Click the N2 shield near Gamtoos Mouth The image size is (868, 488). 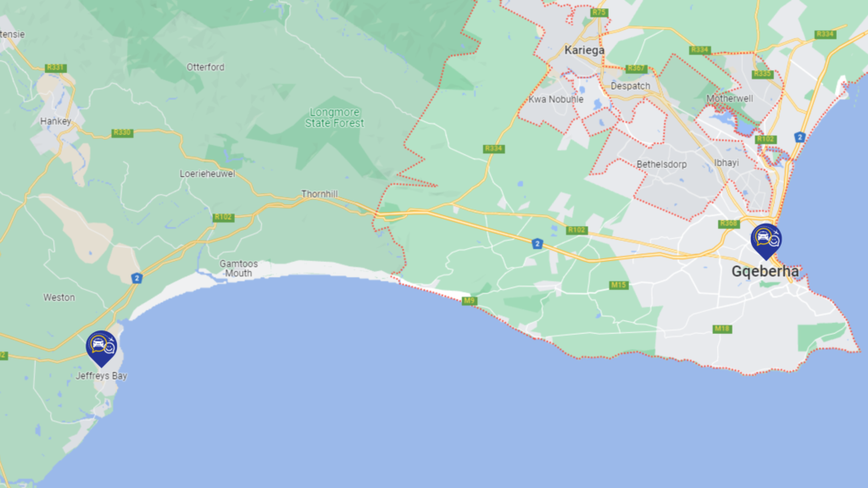click(x=136, y=278)
